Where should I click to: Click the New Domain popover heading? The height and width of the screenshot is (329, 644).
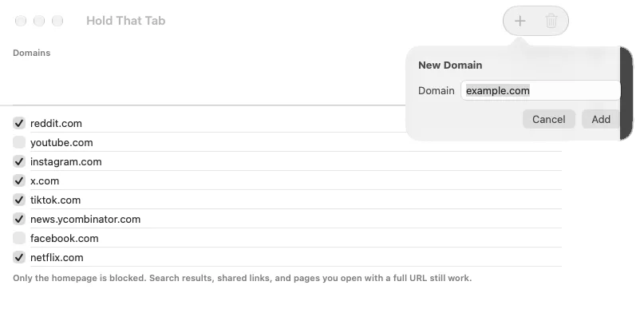(450, 65)
